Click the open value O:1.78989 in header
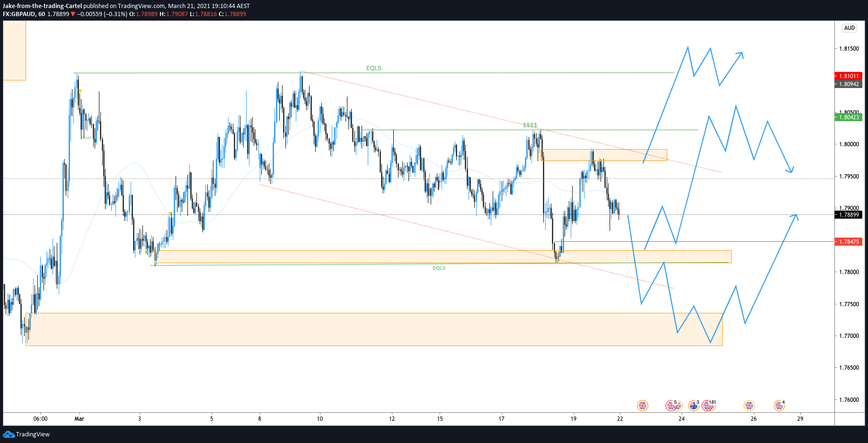The width and height of the screenshot is (868, 443). tap(143, 14)
